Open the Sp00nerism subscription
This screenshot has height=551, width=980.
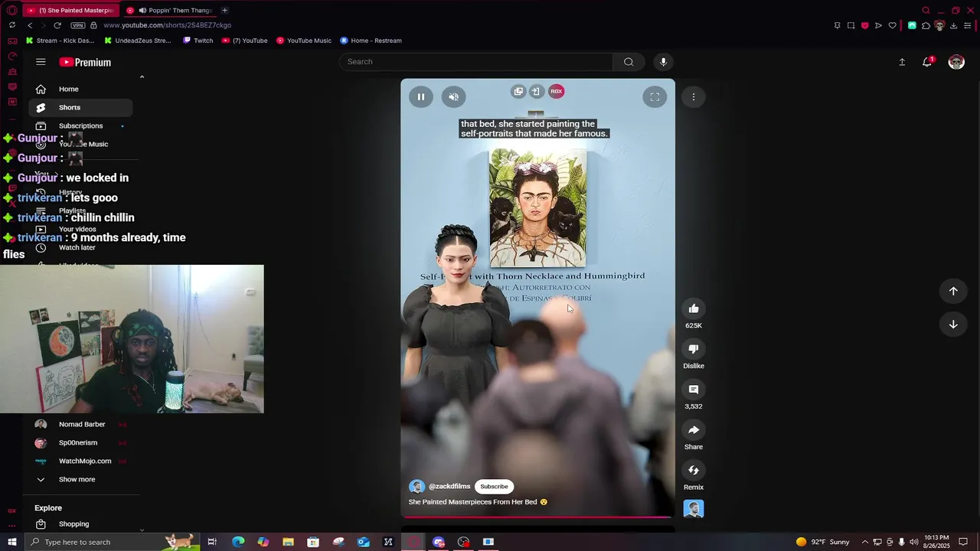80,442
